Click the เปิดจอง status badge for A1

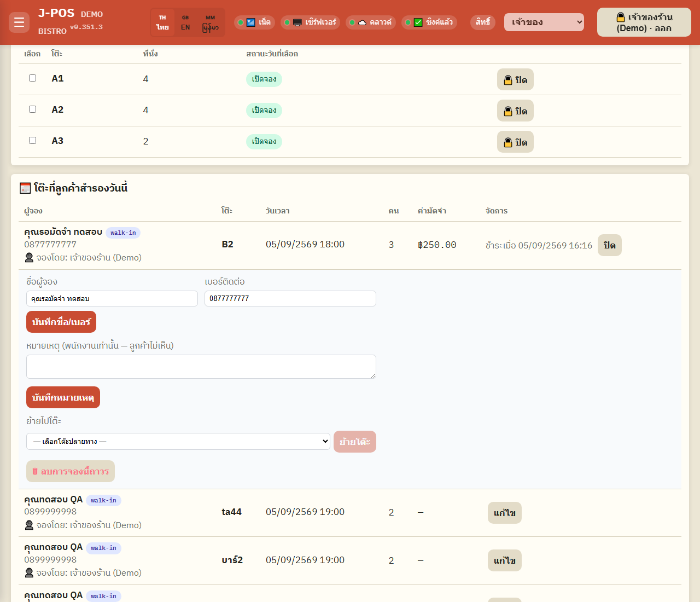click(264, 79)
